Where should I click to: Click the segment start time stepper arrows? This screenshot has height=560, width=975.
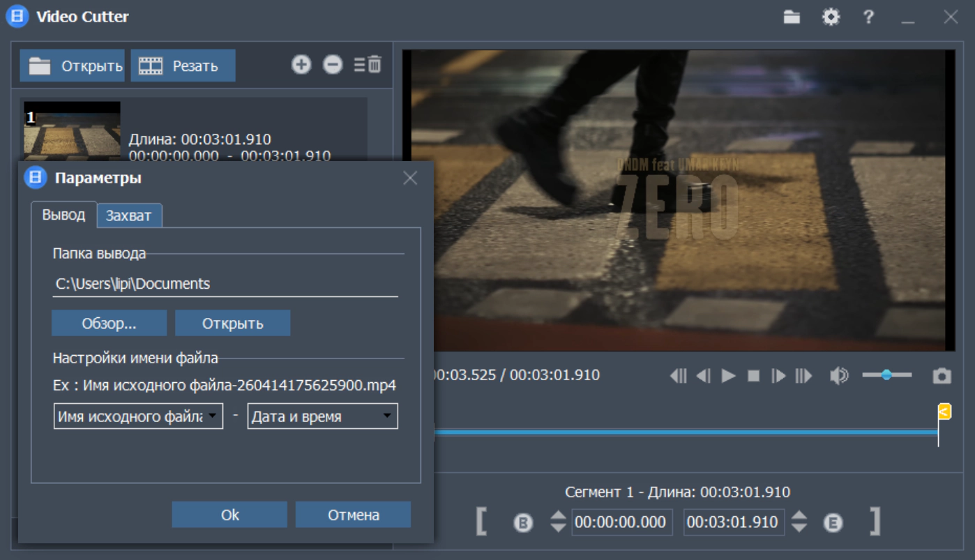click(x=558, y=522)
